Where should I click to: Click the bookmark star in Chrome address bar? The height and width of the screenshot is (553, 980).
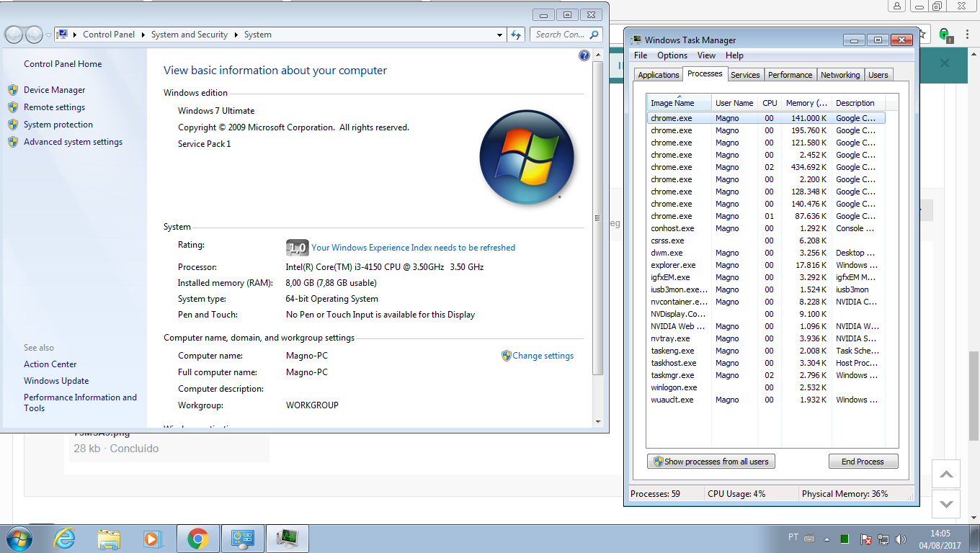tap(924, 34)
